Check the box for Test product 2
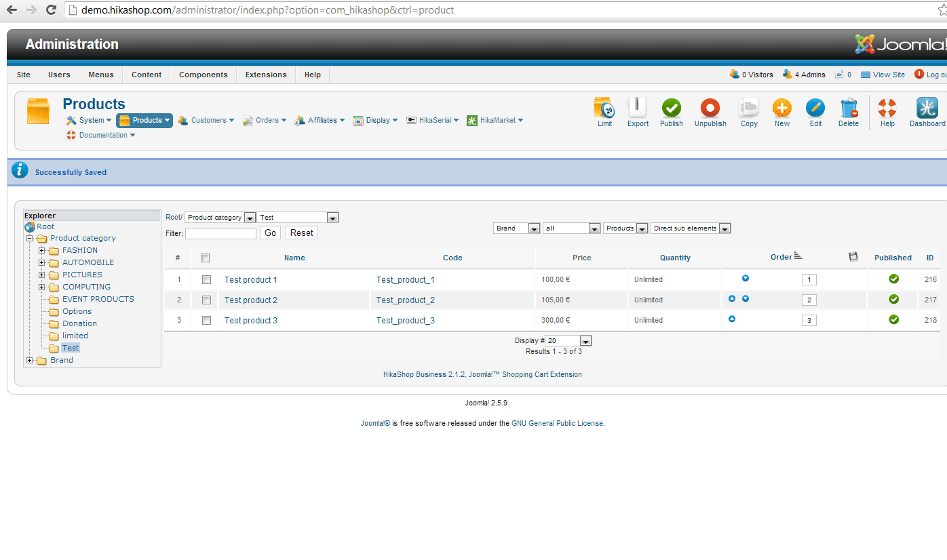This screenshot has width=947, height=560. coord(206,300)
